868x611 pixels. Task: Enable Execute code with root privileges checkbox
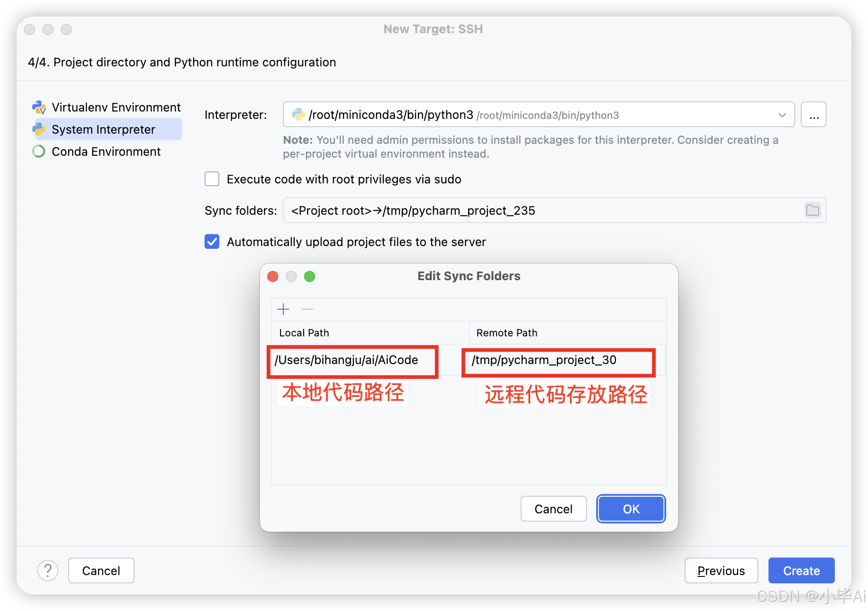[212, 179]
